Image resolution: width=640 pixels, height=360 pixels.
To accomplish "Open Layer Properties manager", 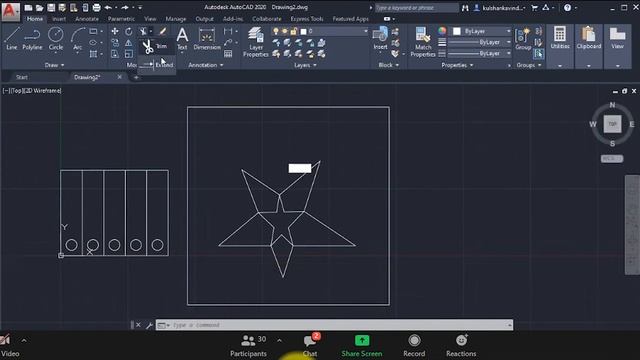I will click(256, 42).
